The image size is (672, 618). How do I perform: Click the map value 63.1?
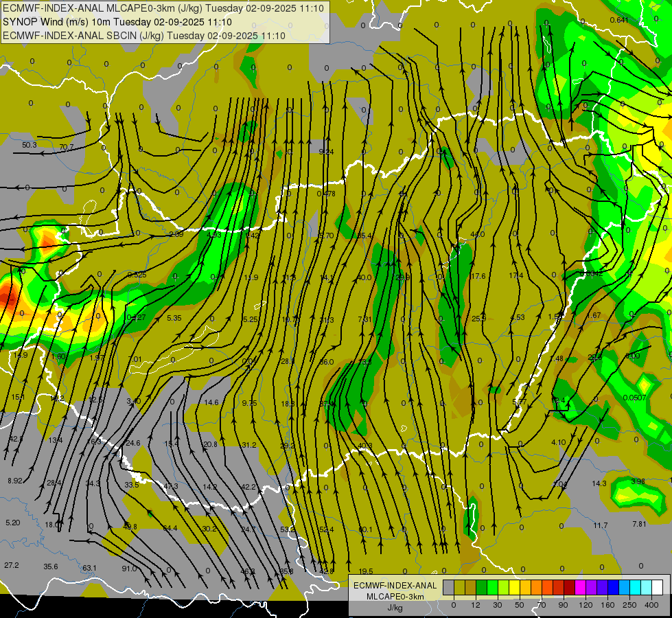click(x=89, y=569)
